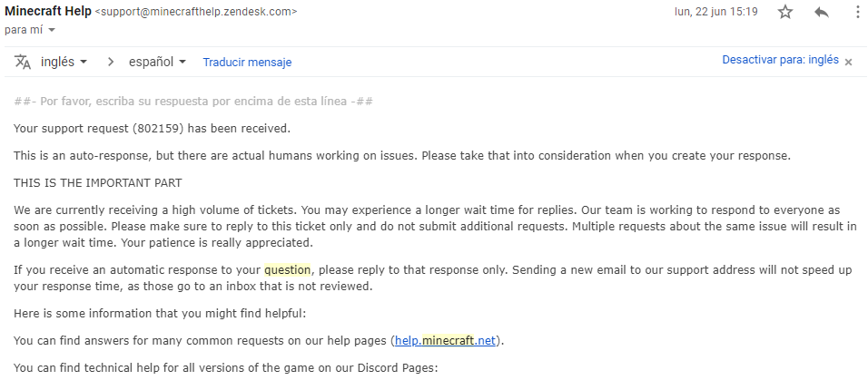Click the translate icon in the language bar
868x380 pixels.
coord(24,62)
